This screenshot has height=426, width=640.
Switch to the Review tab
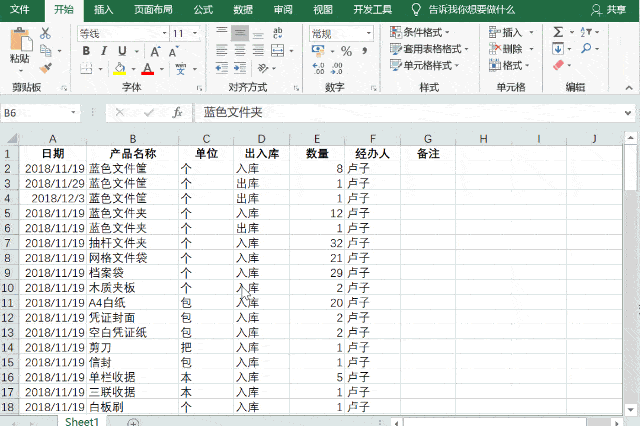(x=283, y=9)
